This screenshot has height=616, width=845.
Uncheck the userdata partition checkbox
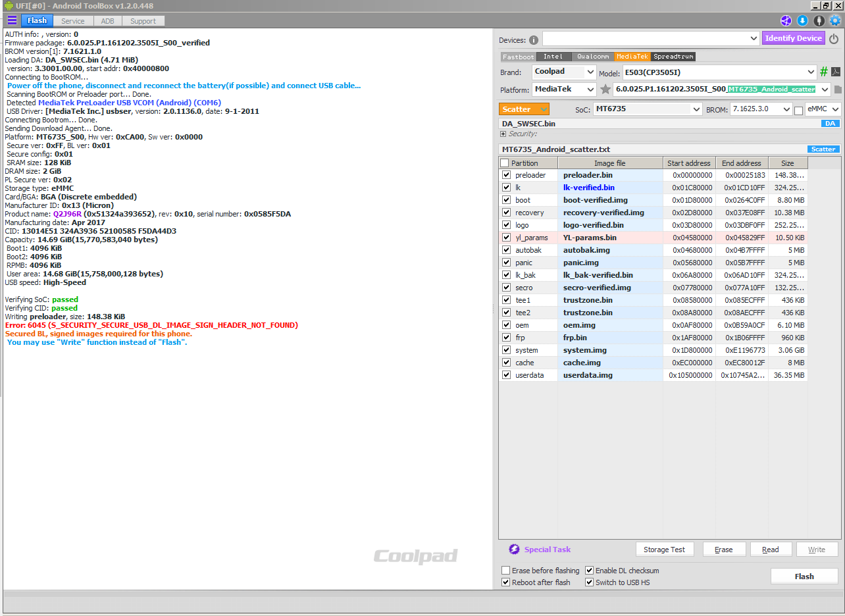click(506, 375)
